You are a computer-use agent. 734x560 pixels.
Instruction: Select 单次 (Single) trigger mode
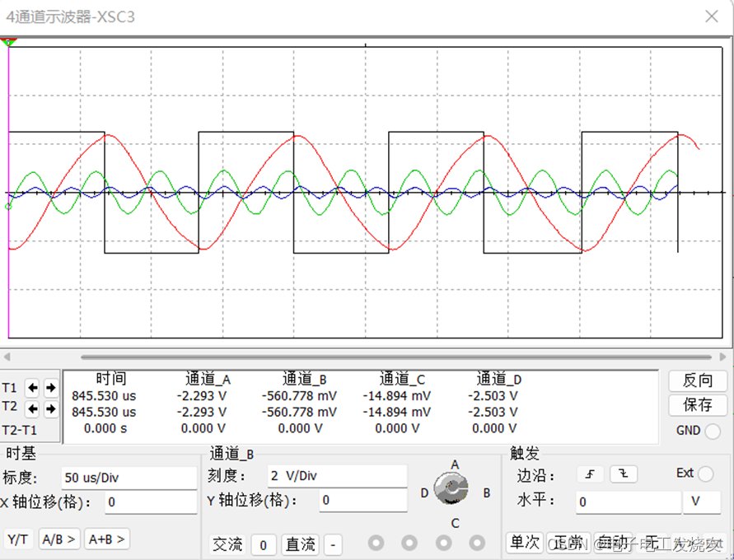[x=524, y=543]
